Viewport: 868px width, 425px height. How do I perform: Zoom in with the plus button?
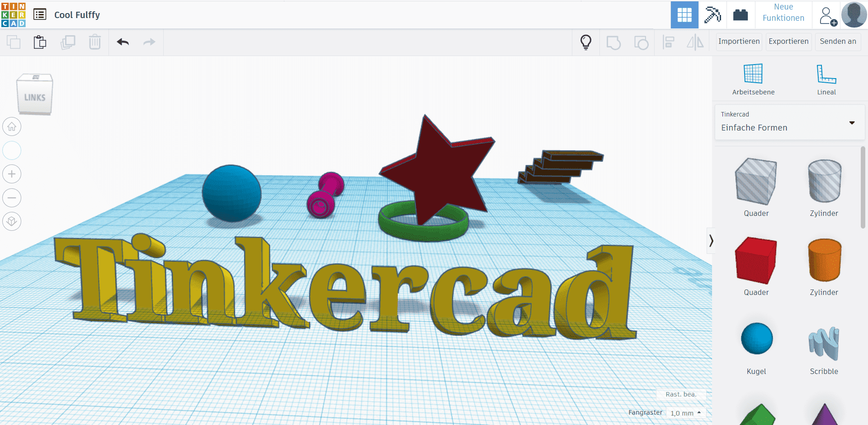coord(12,174)
